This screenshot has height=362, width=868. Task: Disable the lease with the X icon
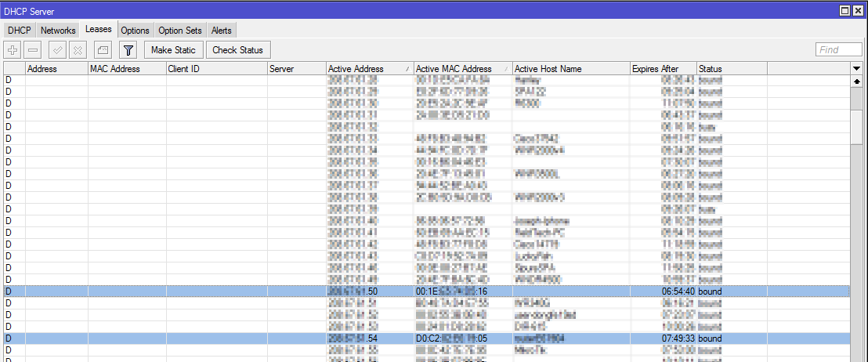(x=78, y=50)
